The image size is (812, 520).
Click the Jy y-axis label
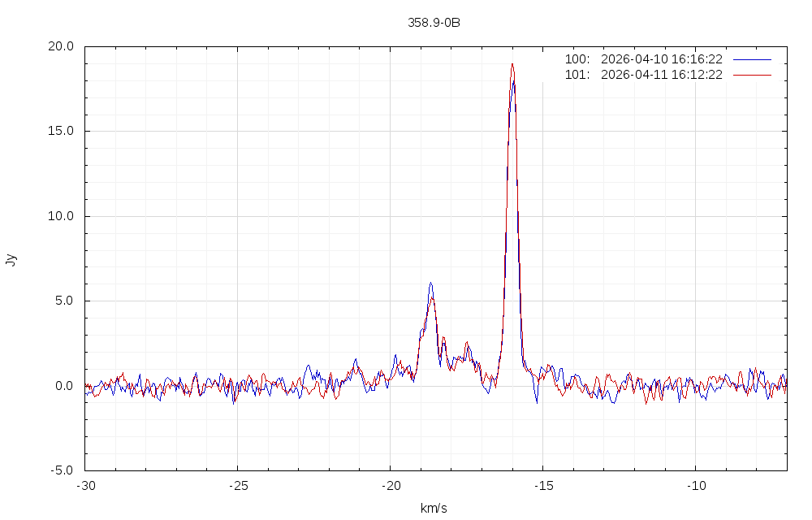11,260
